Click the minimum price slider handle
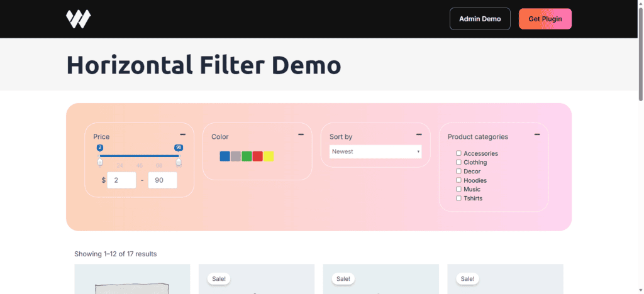The image size is (644, 294). (x=100, y=162)
